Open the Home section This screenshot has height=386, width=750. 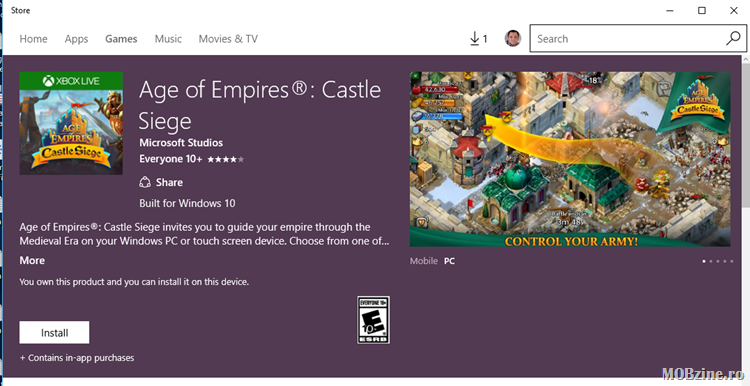tap(33, 39)
